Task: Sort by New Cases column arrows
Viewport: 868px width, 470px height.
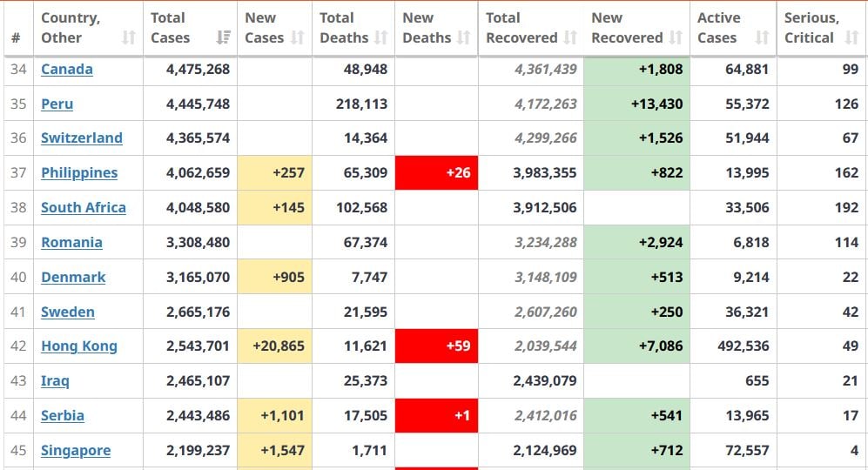Action: tap(298, 37)
